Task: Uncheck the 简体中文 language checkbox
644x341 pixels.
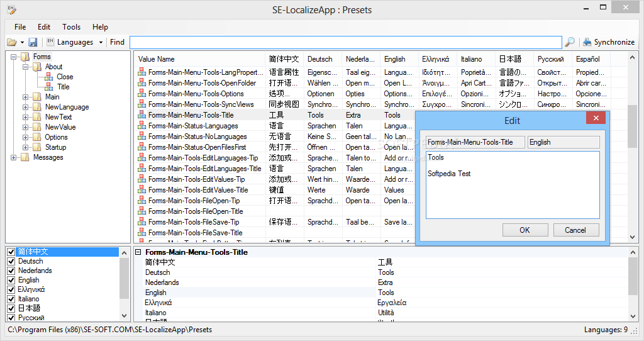Action: (11, 252)
